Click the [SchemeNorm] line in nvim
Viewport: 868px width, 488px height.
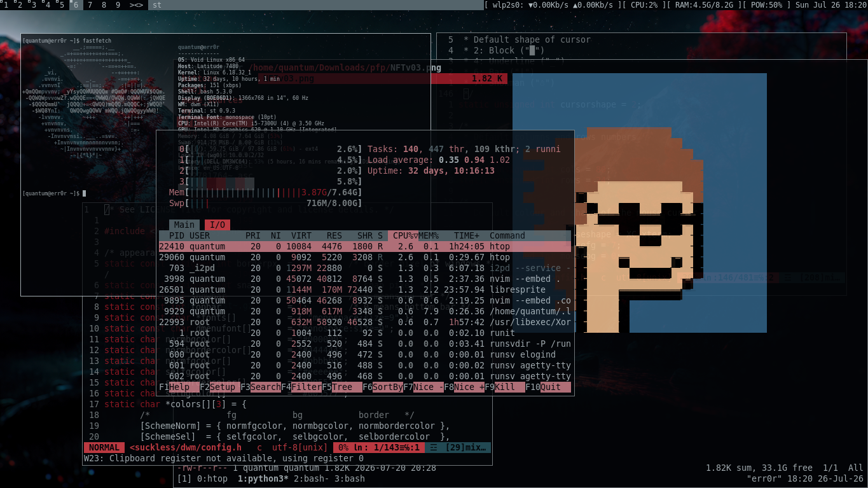click(295, 426)
